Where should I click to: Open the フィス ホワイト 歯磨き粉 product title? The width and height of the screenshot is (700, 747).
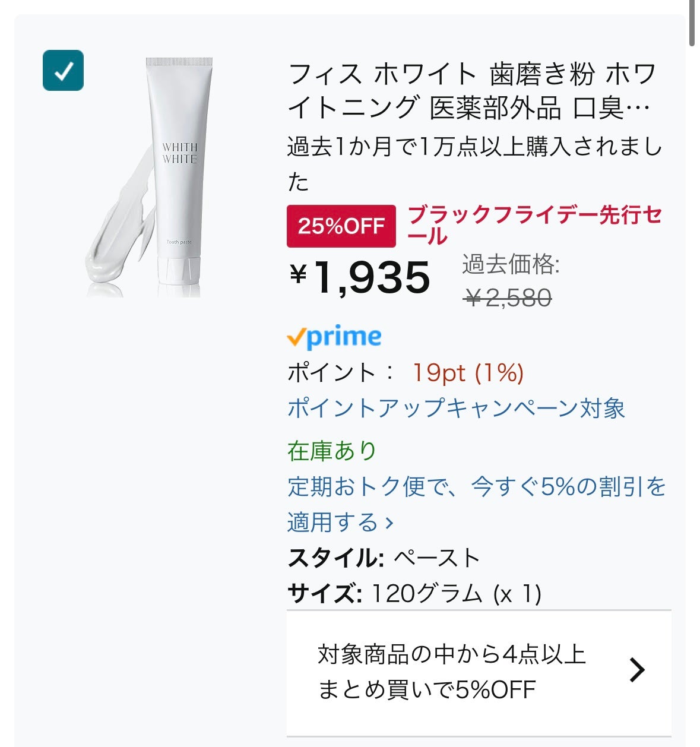pos(471,91)
